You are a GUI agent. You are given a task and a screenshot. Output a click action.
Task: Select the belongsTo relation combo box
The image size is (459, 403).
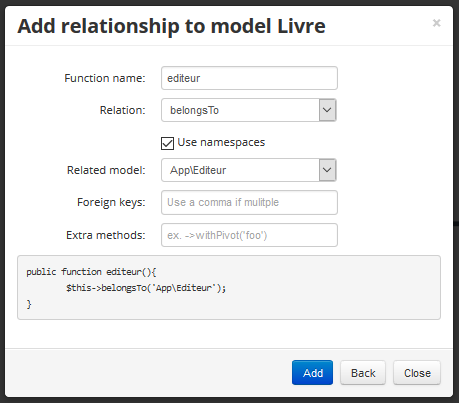[x=249, y=110]
